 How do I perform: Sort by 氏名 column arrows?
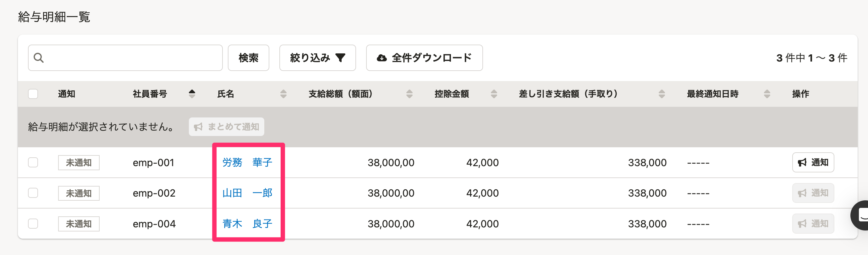pos(283,94)
